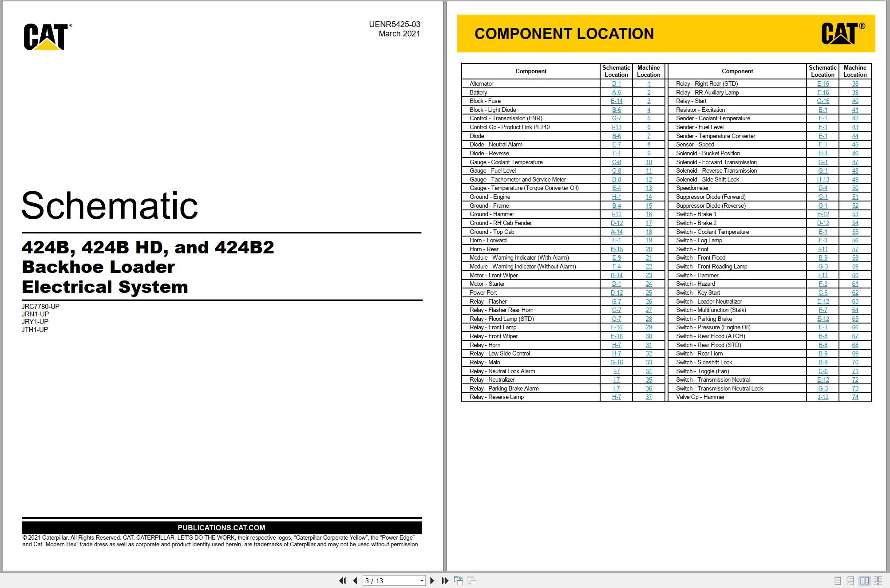Go to the previous page

[355, 580]
